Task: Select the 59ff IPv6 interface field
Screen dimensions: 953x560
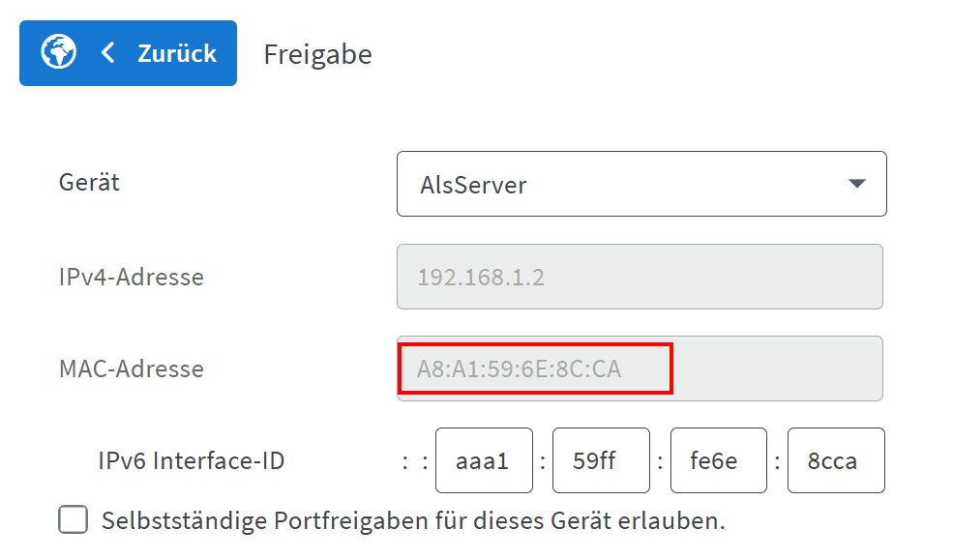Action: click(601, 460)
